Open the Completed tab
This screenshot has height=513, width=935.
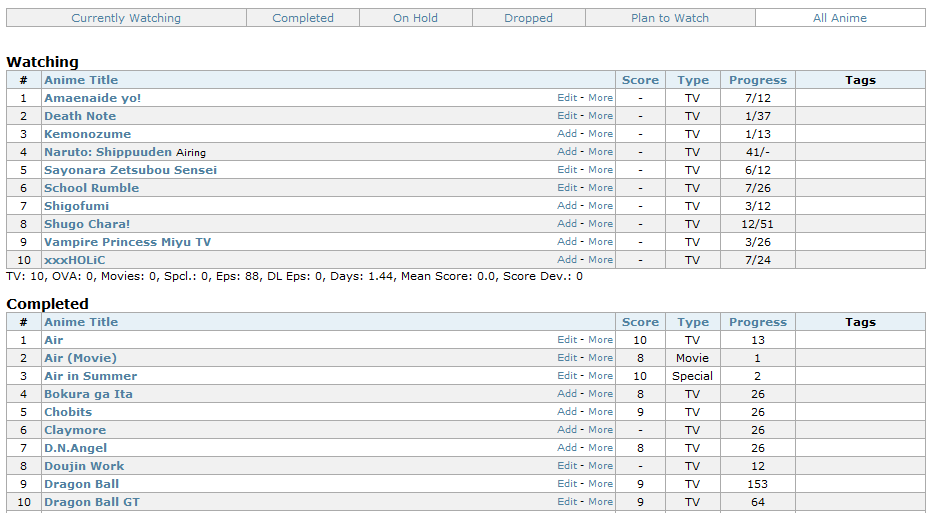303,18
